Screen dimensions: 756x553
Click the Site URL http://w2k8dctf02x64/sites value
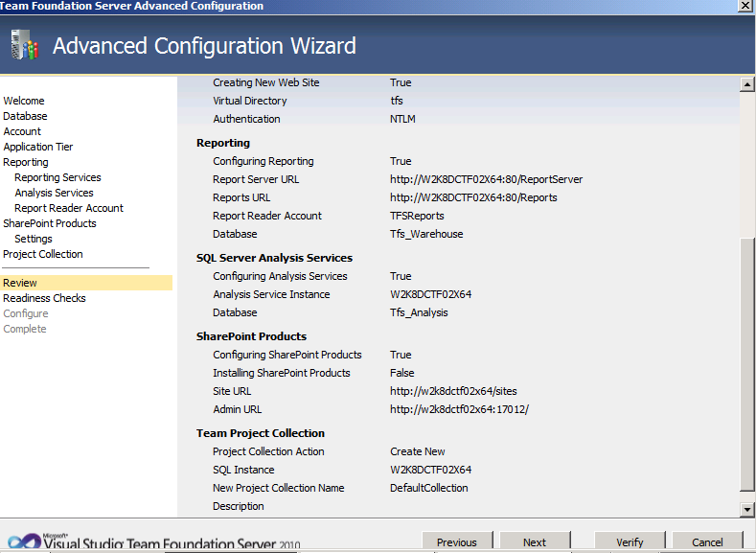coord(453,391)
